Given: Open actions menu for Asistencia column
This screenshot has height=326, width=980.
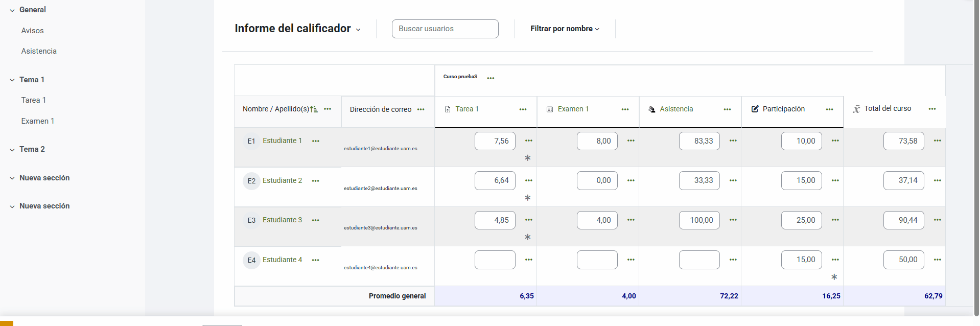Looking at the screenshot, I should 727,109.
